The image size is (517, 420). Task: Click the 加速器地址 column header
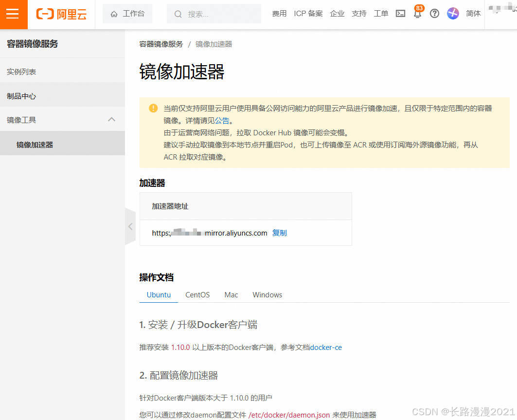click(x=170, y=206)
